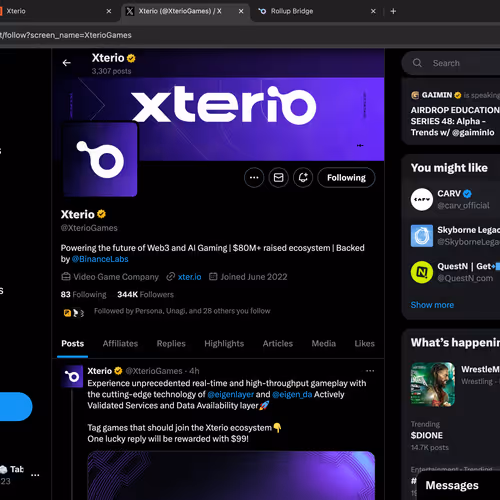Image resolution: width=500 pixels, height=500 pixels.
Task: Click the "Joined June 2022" text
Action: (254, 277)
